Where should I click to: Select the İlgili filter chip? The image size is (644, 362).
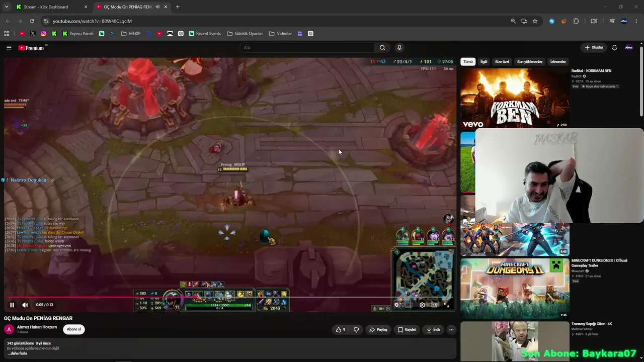click(484, 62)
